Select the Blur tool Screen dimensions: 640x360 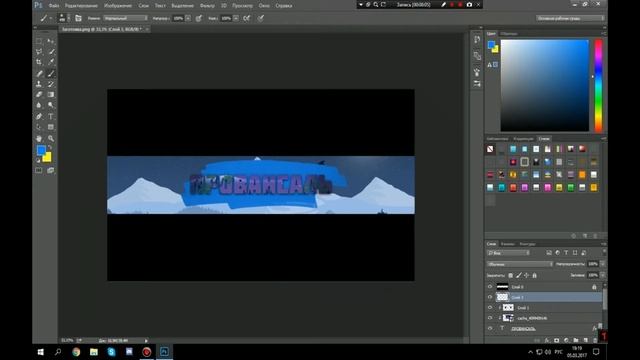pyautogui.click(x=39, y=105)
